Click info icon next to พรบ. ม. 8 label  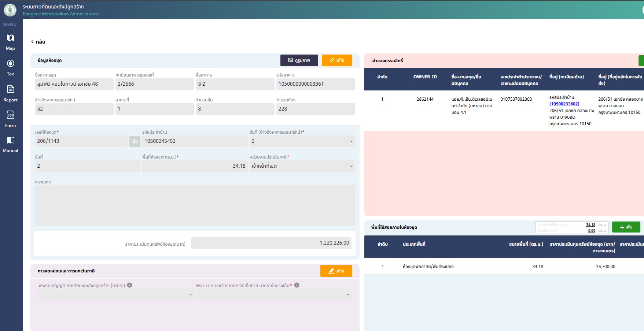point(297,285)
